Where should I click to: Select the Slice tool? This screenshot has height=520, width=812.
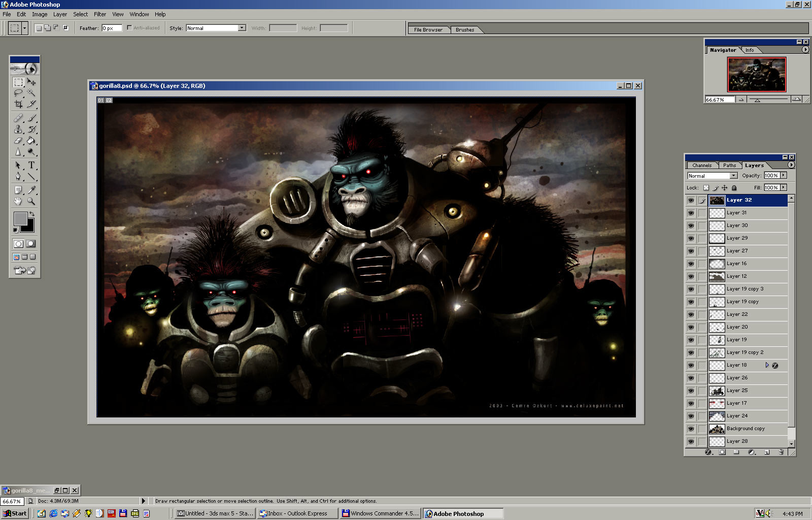point(31,104)
